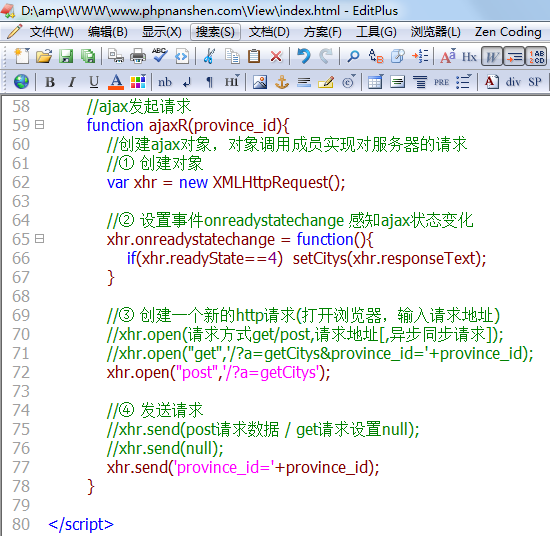Open the table insert dropdown
The image size is (550, 536).
click(x=376, y=82)
